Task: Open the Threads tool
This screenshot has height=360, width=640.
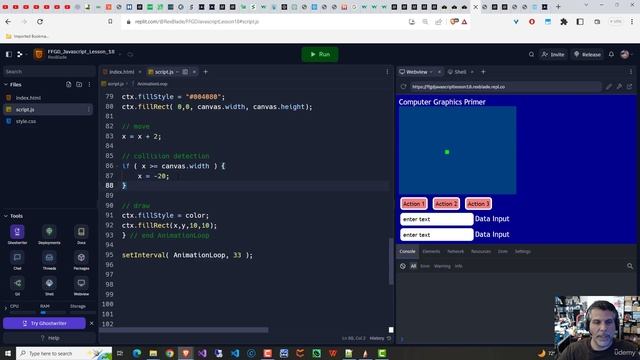Action: 49,260
